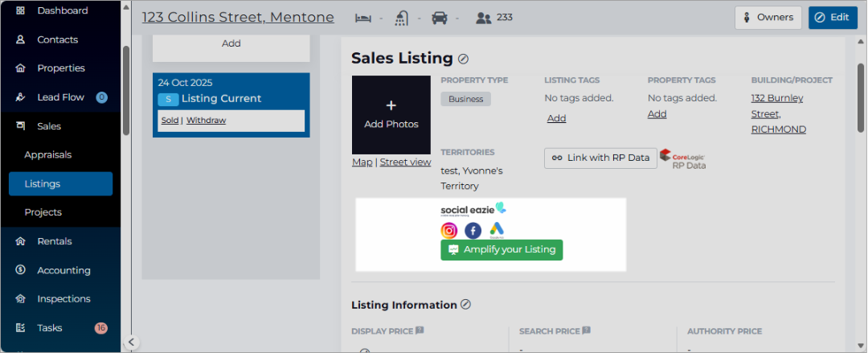Add a listing tag

pyautogui.click(x=557, y=118)
